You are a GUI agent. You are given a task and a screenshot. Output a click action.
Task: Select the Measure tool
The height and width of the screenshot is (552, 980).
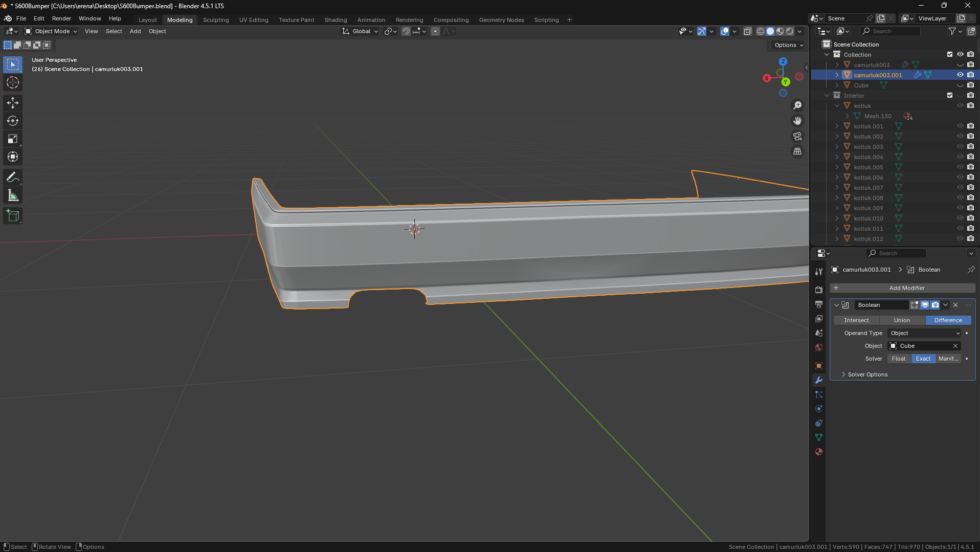(x=13, y=195)
